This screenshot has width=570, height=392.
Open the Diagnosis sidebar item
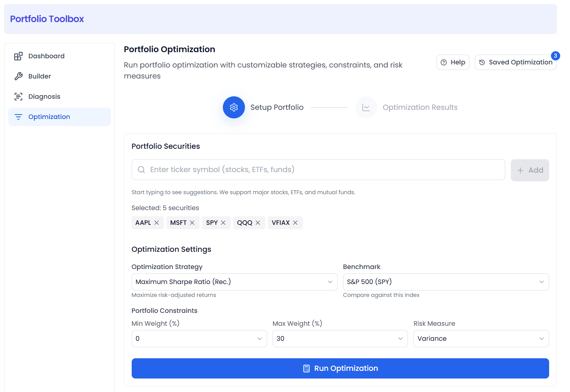point(60,97)
